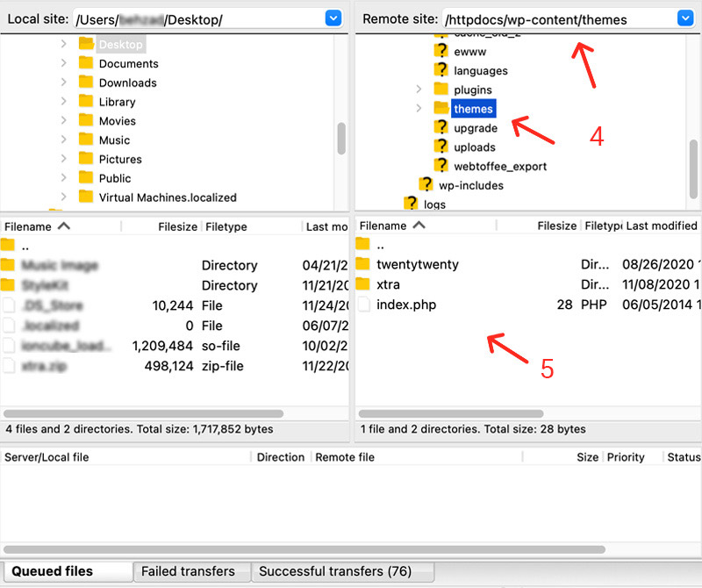Expand the themes folder in remote tree
The height and width of the screenshot is (588, 702).
(x=419, y=109)
